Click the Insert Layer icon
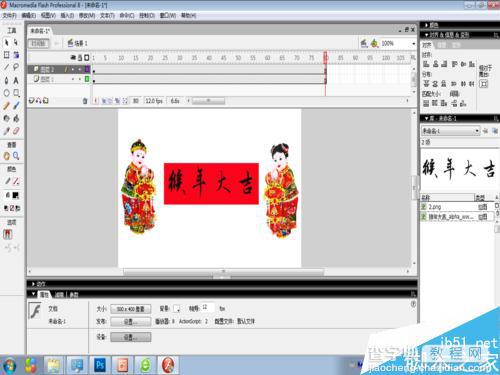 click(31, 100)
